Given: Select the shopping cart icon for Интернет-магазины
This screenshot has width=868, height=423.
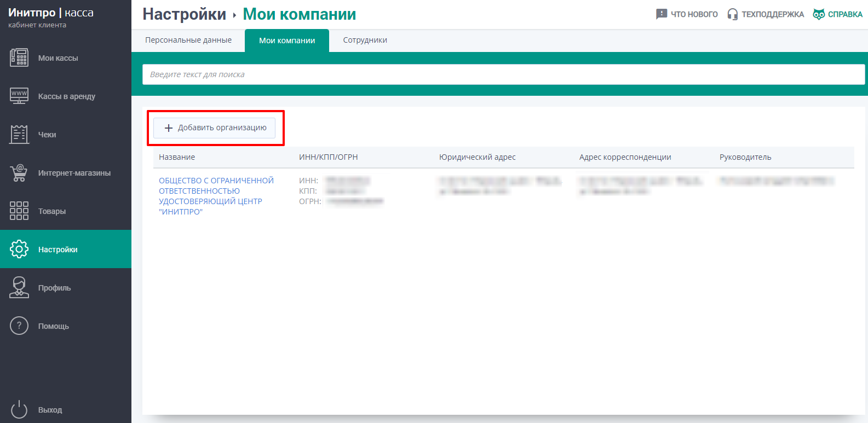Looking at the screenshot, I should [x=19, y=172].
